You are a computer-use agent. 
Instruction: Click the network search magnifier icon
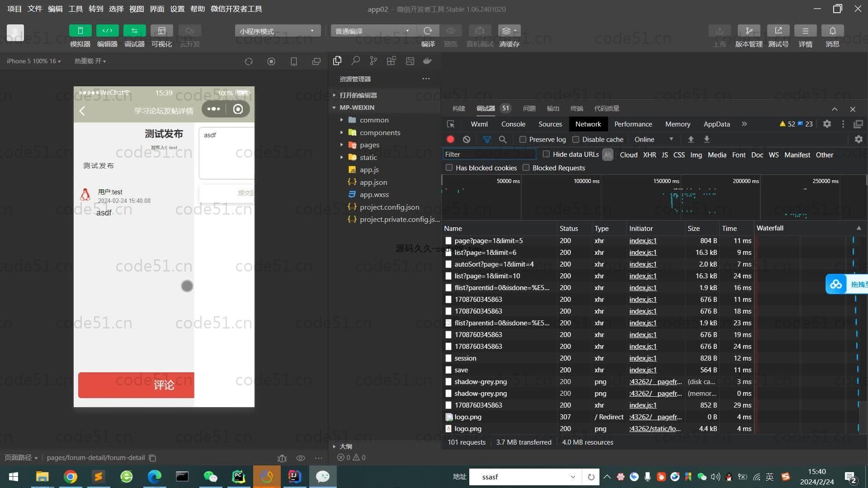[x=502, y=140]
